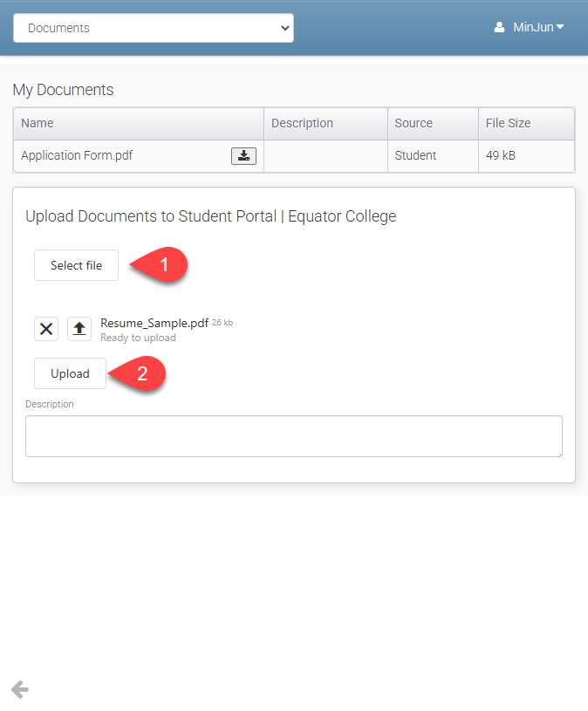Download the Application Form.pdf file
Image resolution: width=588 pixels, height=711 pixels.
(x=243, y=156)
